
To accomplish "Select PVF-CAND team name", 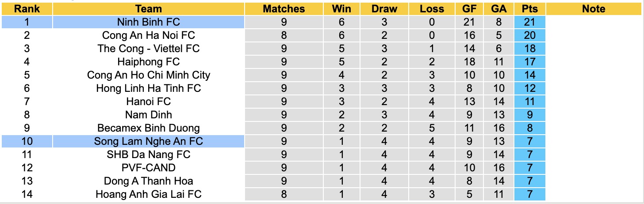I will click(149, 168).
